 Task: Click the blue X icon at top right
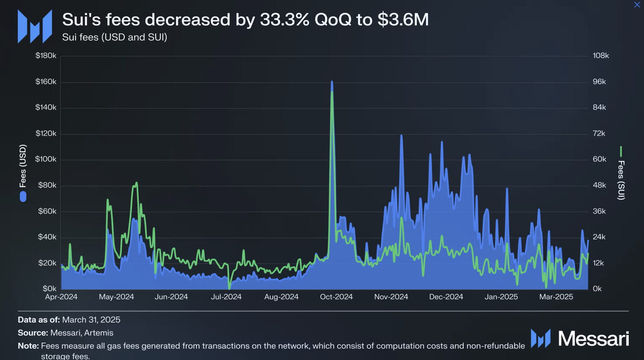coord(637,5)
